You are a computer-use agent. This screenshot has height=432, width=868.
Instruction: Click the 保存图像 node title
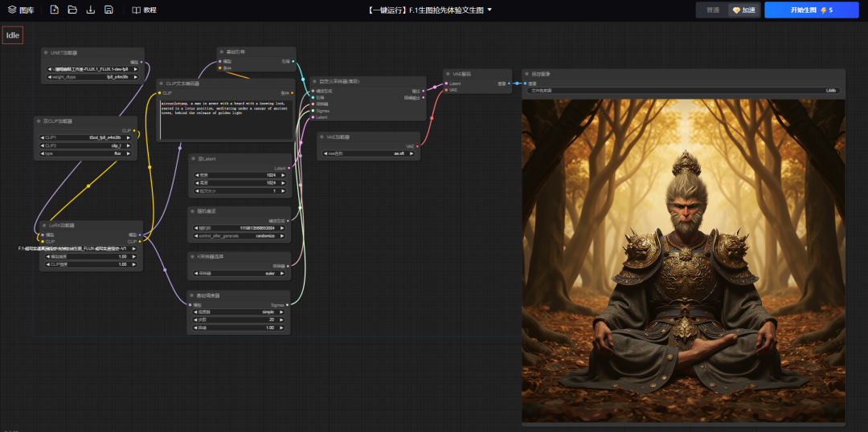(x=541, y=74)
